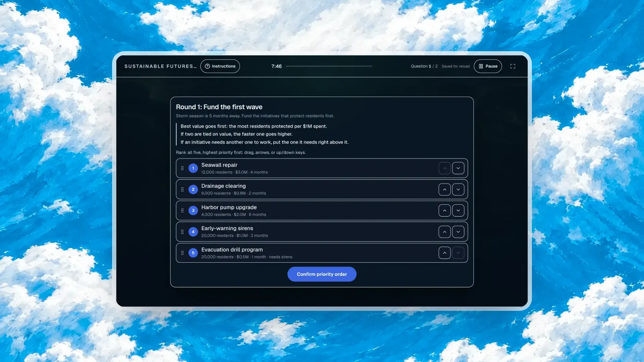Move Harbor pump upgrade up
644x362 pixels.
[444, 210]
